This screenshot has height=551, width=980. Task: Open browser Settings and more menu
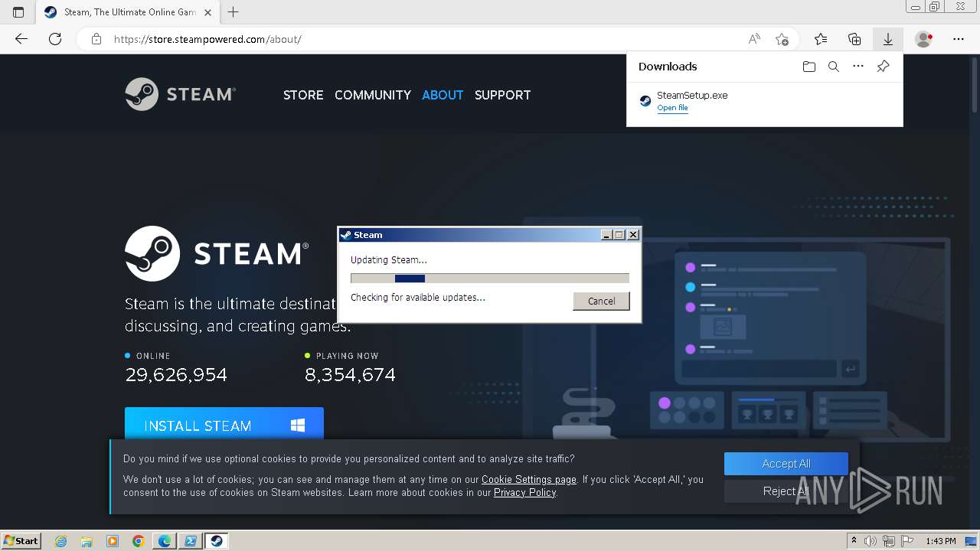(959, 39)
